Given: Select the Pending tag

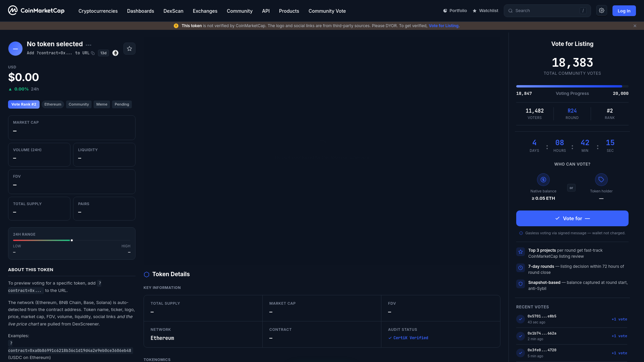Looking at the screenshot, I should click(x=122, y=104).
